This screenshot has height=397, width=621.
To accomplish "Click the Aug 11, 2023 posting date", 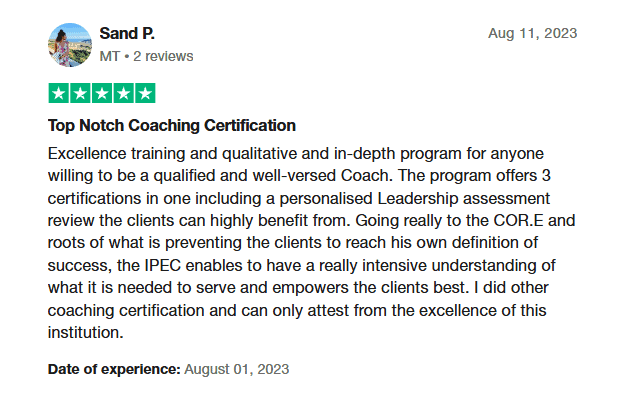I will (x=533, y=33).
